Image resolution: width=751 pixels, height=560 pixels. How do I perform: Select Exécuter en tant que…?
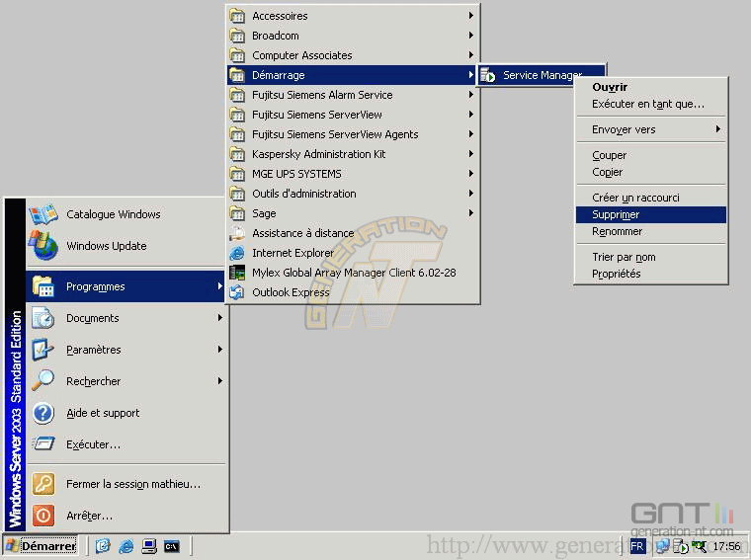click(651, 104)
